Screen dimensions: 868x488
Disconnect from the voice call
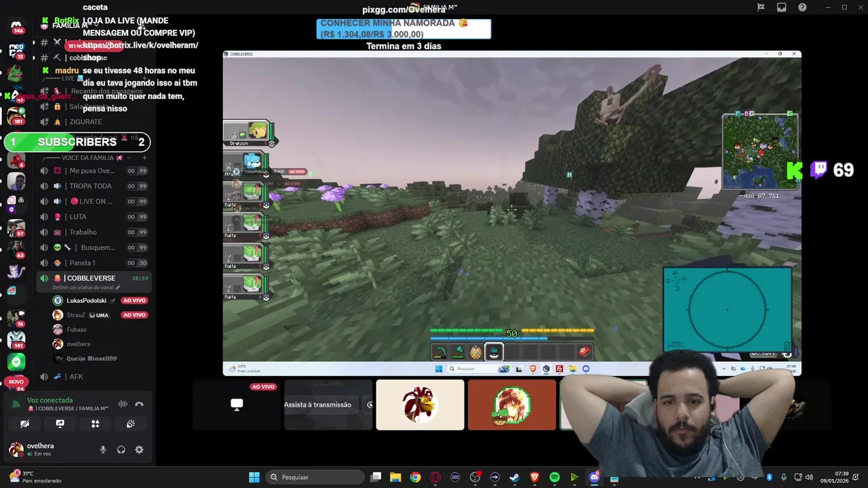[x=139, y=404]
